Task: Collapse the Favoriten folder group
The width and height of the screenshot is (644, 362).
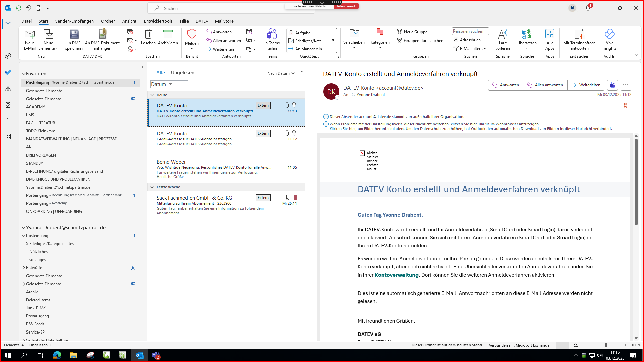Action: pyautogui.click(x=24, y=74)
